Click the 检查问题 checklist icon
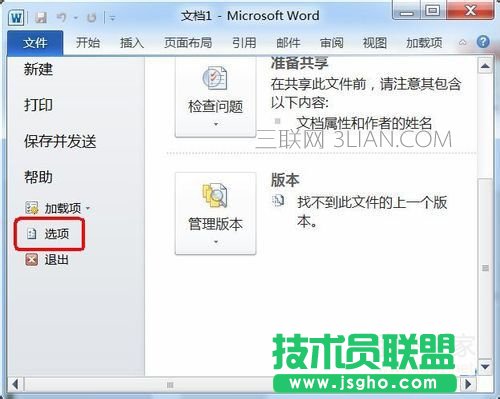This screenshot has height=399, width=500. (215, 78)
